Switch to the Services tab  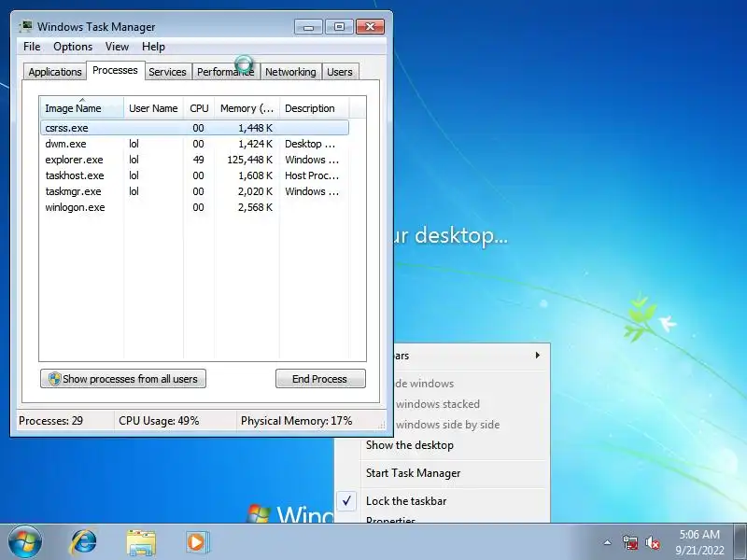pyautogui.click(x=167, y=72)
